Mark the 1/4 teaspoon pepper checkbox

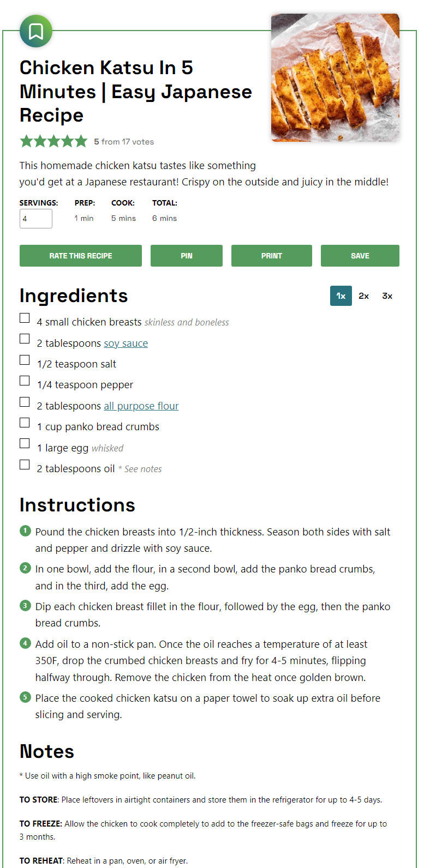[x=25, y=381]
